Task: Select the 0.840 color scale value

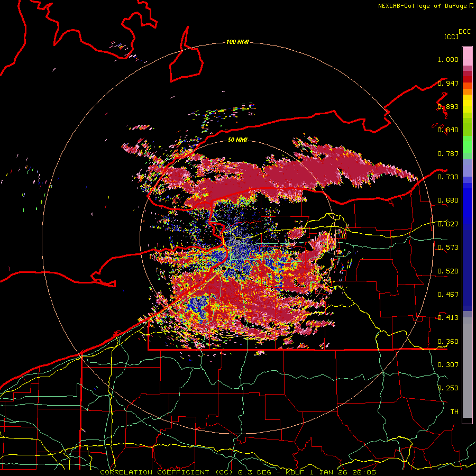Action: 448,130
